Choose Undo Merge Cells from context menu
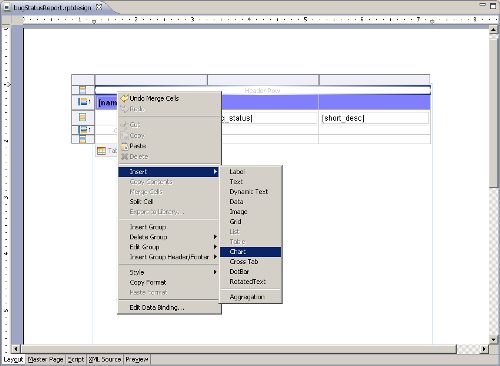 point(170,98)
